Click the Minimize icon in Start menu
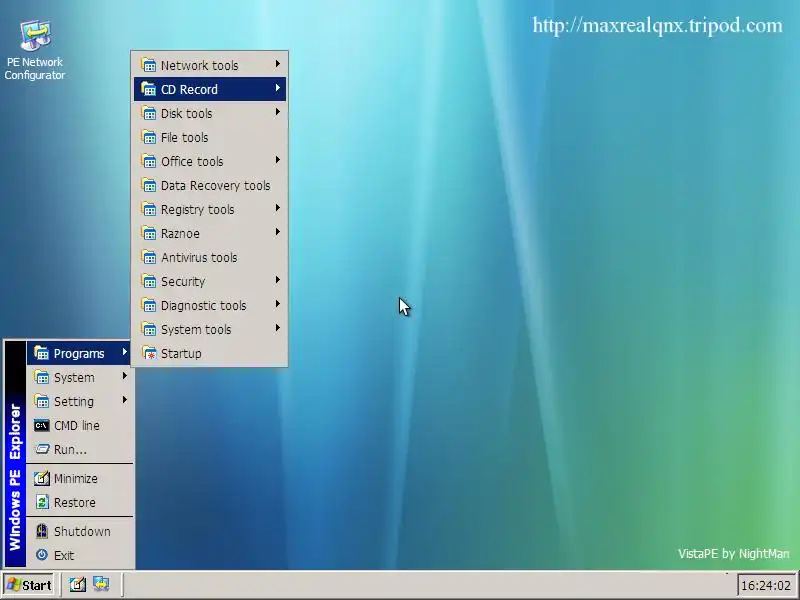Image resolution: width=800 pixels, height=600 pixels. point(41,478)
